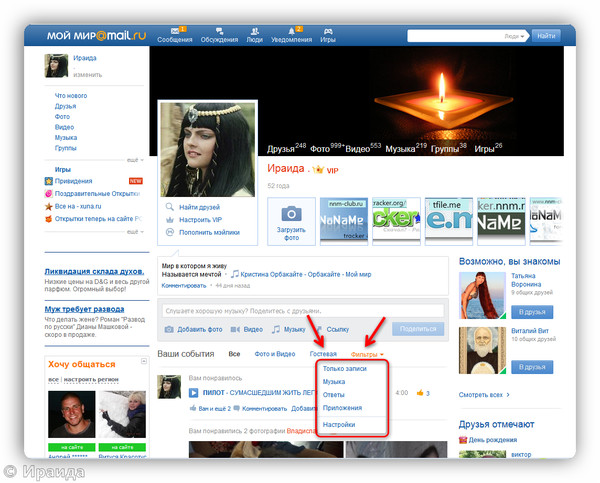Click the music note before Кристина Орбакайте
Viewport: 600px width, 483px height.
(x=235, y=274)
